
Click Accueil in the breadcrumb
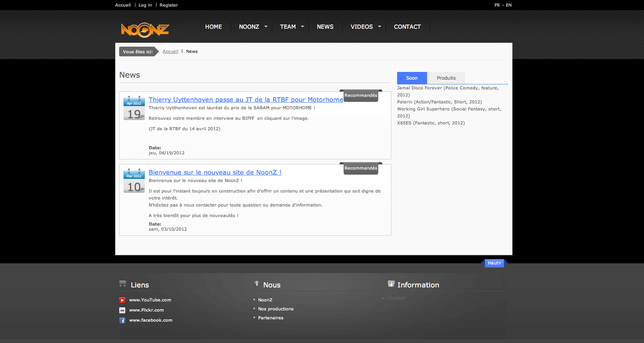click(x=170, y=51)
